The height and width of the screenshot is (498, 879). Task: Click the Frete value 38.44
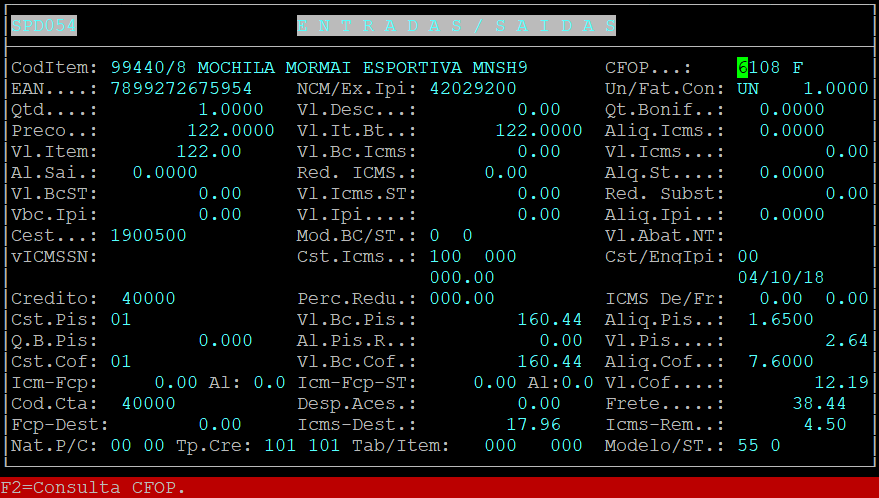819,404
